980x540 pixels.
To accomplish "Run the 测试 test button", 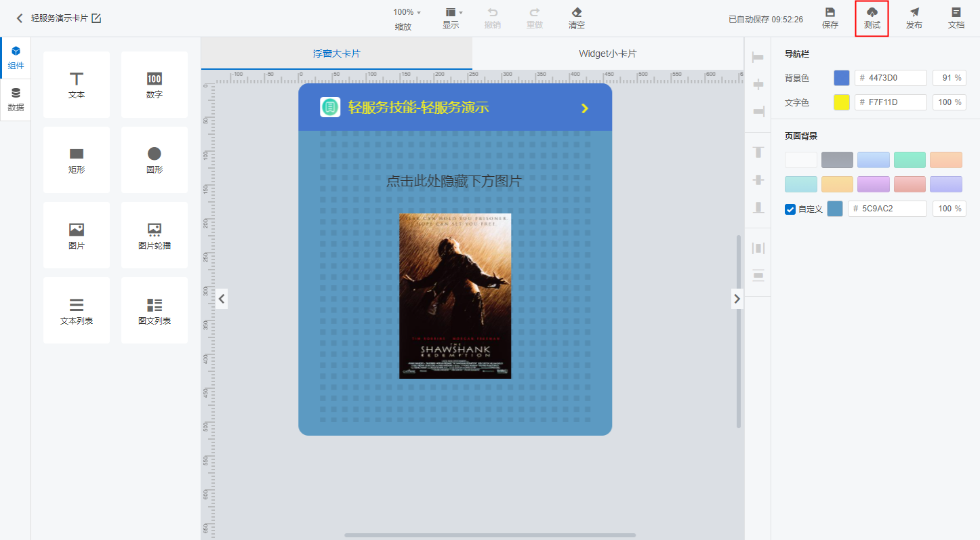I will tap(872, 18).
